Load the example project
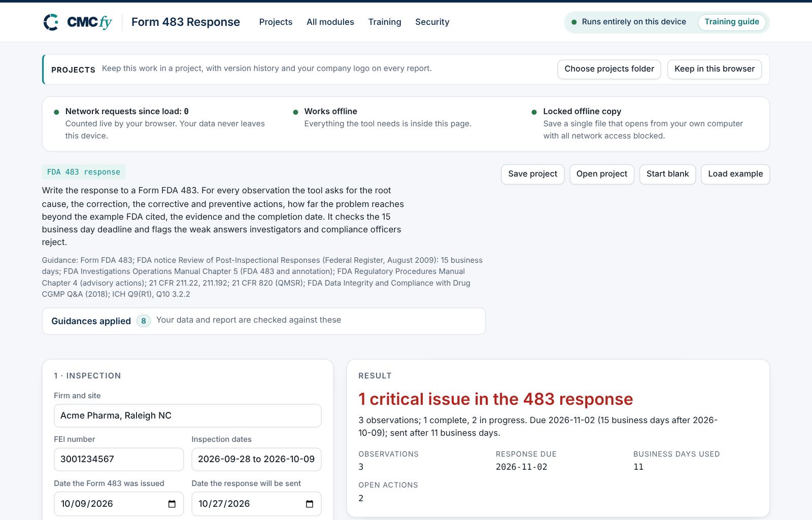812x520 pixels. pos(735,174)
